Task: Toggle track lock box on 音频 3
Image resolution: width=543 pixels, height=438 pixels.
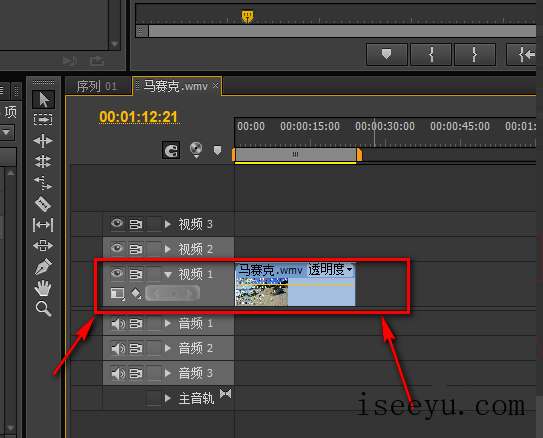Action: 154,374
